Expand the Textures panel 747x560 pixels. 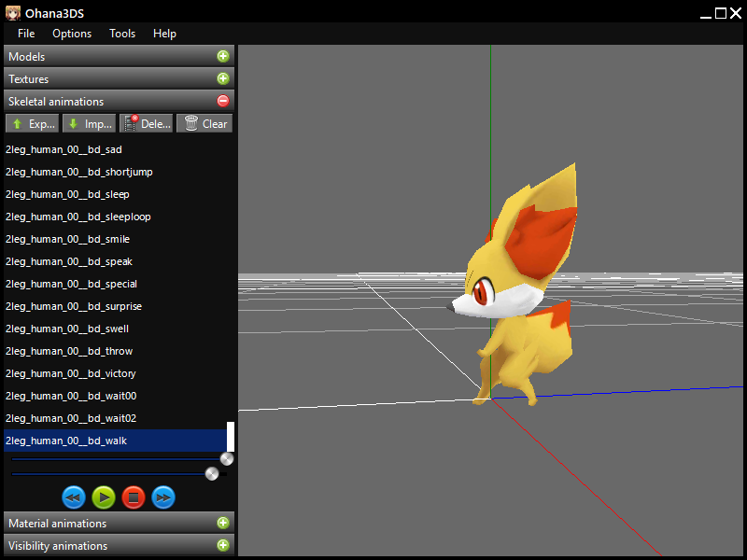(x=222, y=79)
